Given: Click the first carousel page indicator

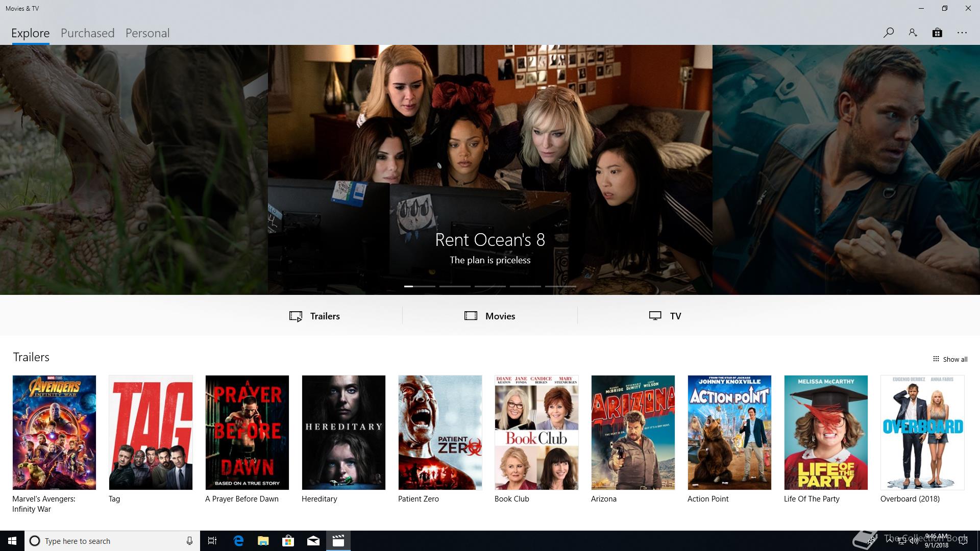Looking at the screenshot, I should click(420, 286).
